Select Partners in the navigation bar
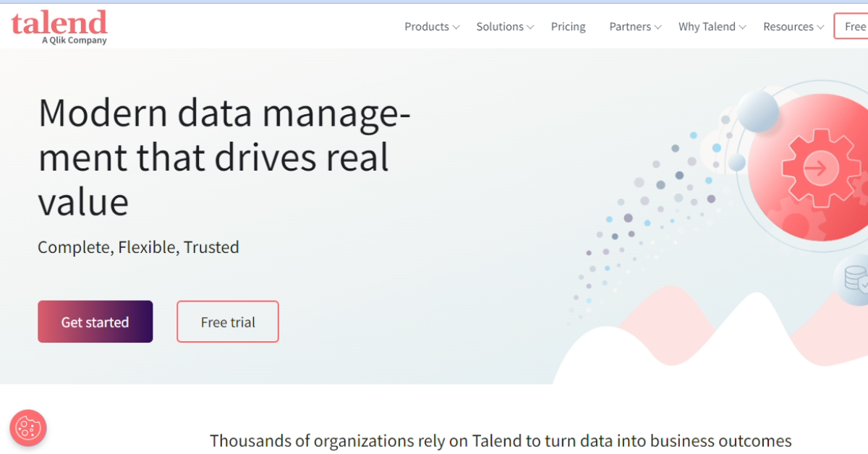 point(630,26)
